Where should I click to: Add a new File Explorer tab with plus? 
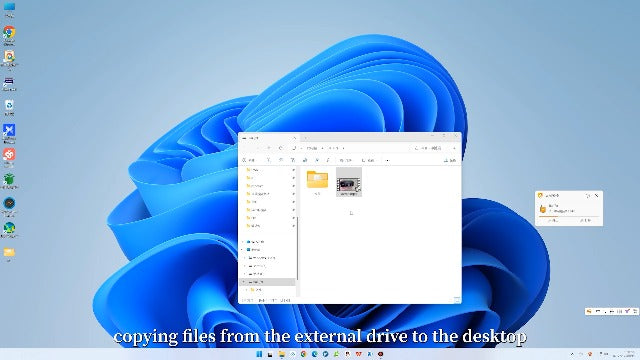pos(306,138)
